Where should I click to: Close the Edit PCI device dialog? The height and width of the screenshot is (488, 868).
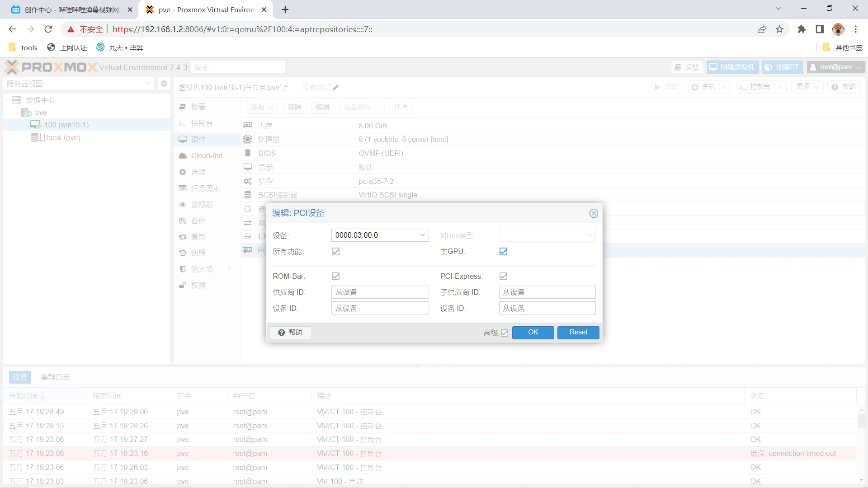(594, 213)
